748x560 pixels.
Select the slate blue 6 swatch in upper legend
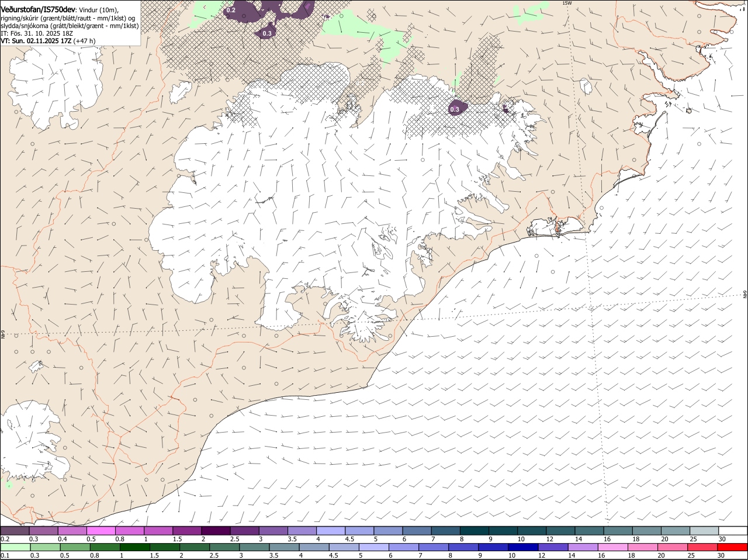[415, 531]
